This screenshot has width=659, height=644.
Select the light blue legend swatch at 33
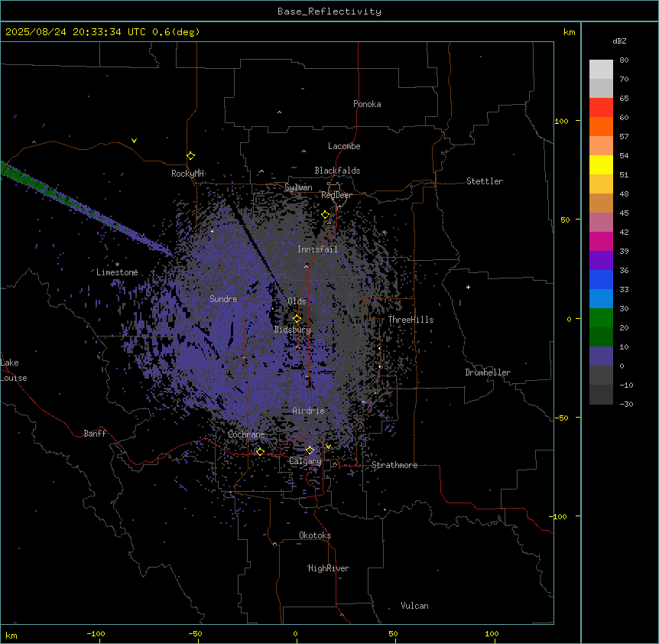(601, 298)
